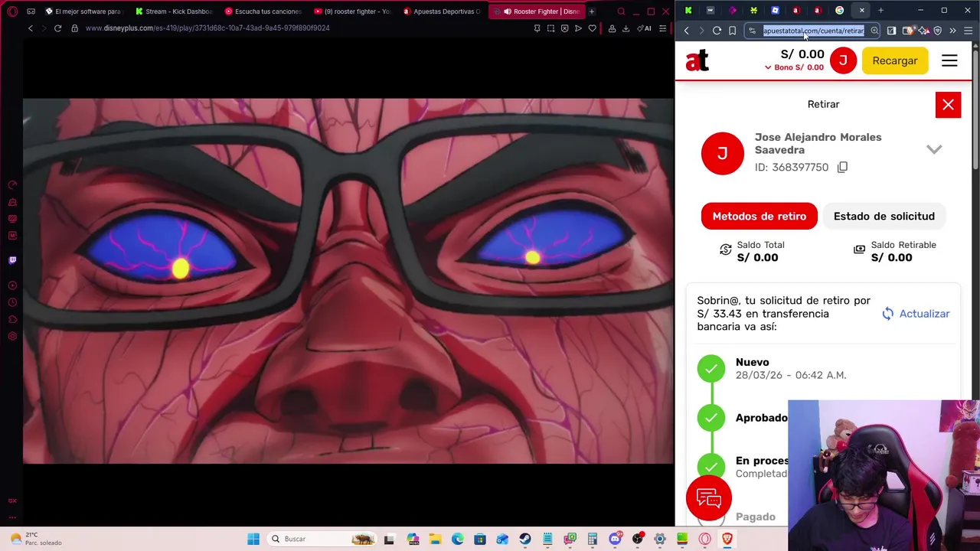980x551 pixels.
Task: Open Brave shield VPN icon
Action: (x=938, y=31)
